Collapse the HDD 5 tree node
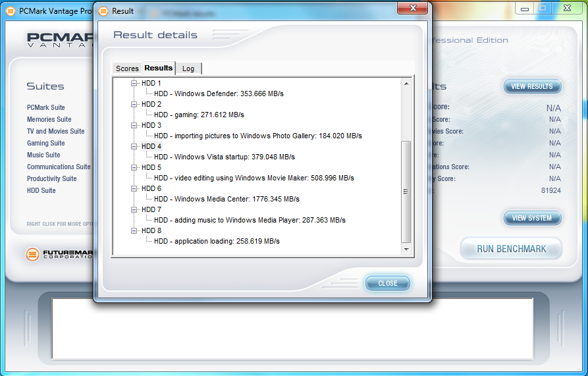Viewport: 588px width, 376px height. [134, 167]
